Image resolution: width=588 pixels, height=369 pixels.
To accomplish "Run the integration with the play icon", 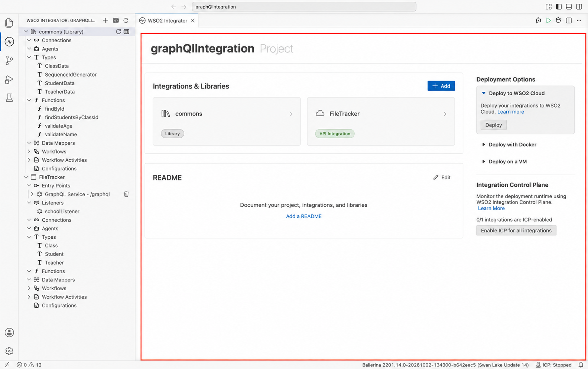I will pyautogui.click(x=548, y=21).
